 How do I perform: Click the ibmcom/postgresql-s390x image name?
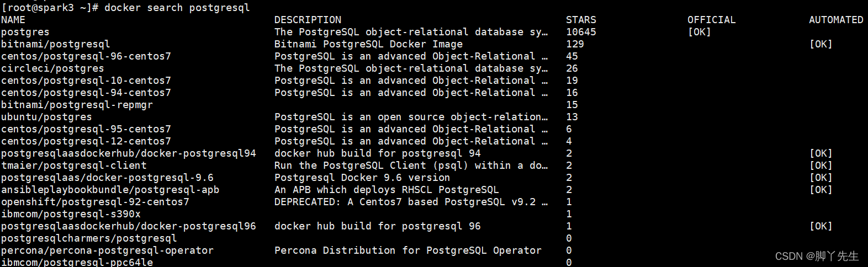tap(71, 214)
